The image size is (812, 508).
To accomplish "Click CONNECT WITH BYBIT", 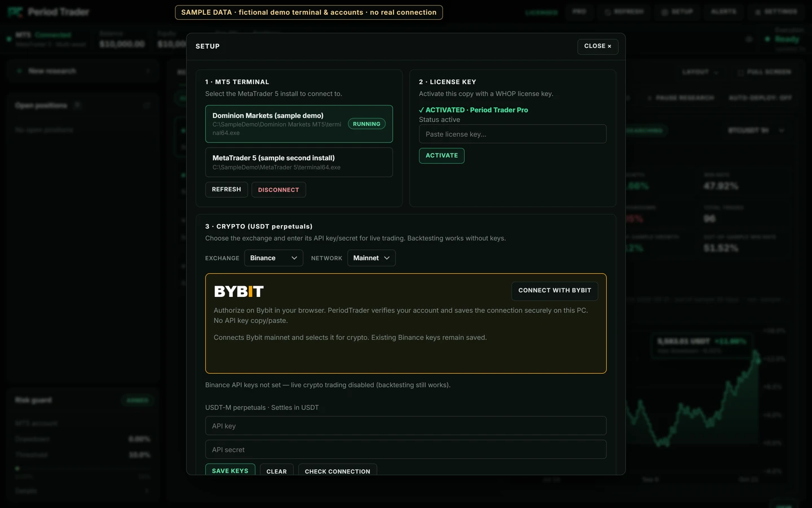I will tap(555, 291).
